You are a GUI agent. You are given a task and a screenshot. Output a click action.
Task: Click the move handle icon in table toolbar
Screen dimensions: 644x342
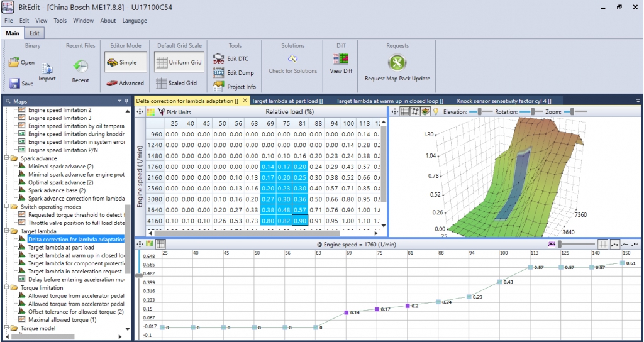click(140, 112)
